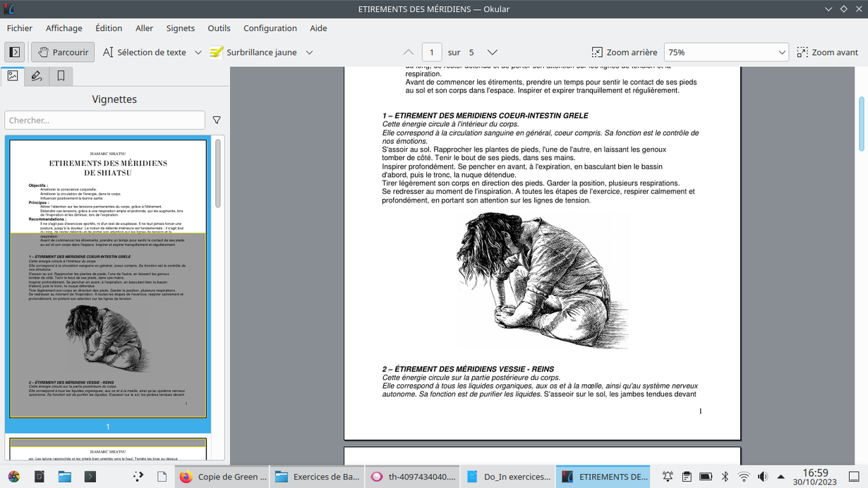The width and height of the screenshot is (868, 488).
Task: Toggle the sidebar panel visibility button
Action: (15, 52)
